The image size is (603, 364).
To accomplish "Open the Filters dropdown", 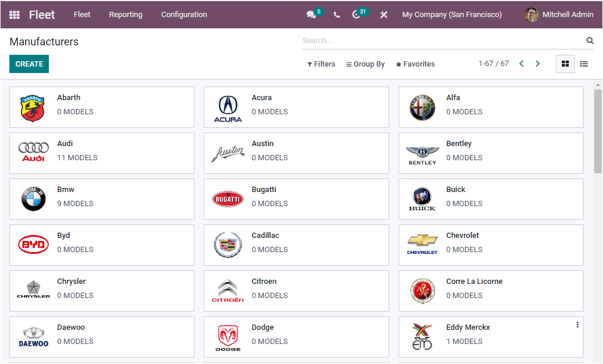I will click(x=321, y=64).
